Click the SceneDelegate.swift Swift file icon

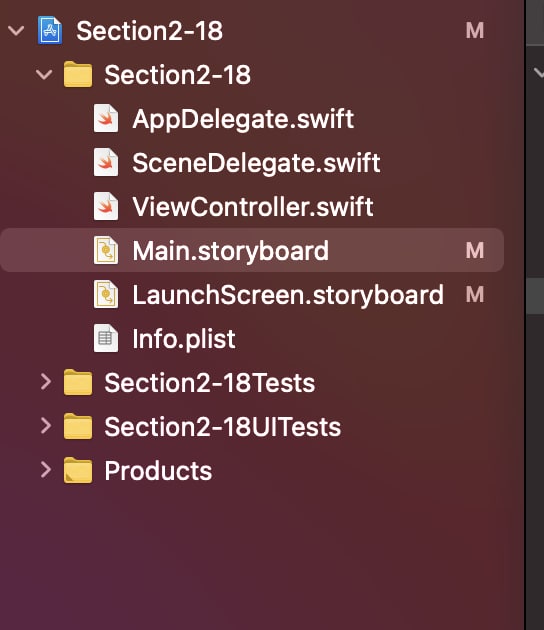coord(106,162)
